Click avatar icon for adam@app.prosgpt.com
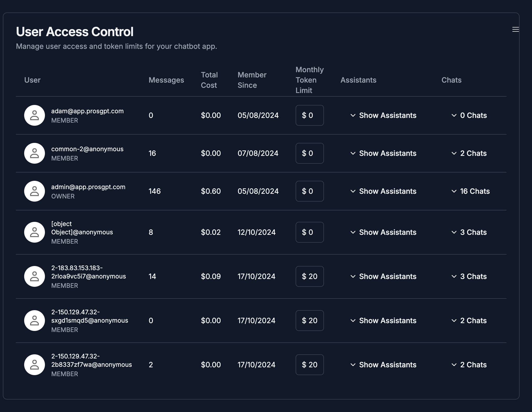The image size is (532, 412). pos(35,115)
